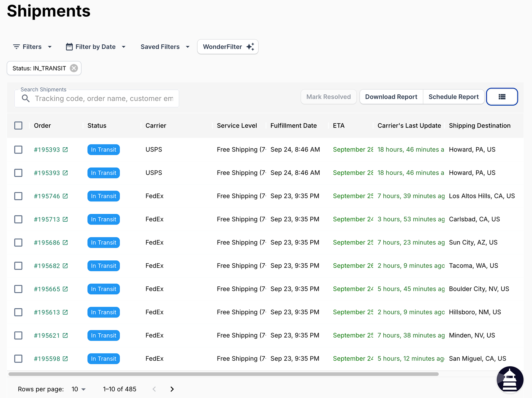Select destination text Minden, NV, US

[x=472, y=335]
